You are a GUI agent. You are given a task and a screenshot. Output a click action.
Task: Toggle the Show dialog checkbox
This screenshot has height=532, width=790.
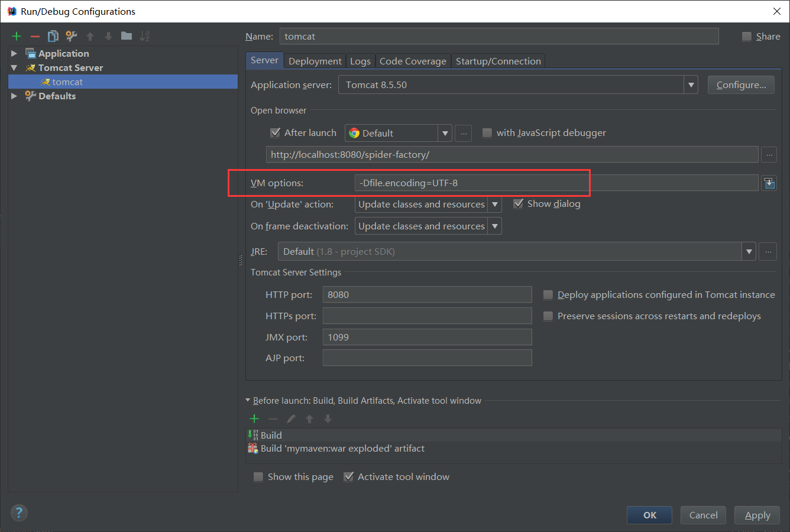click(518, 203)
